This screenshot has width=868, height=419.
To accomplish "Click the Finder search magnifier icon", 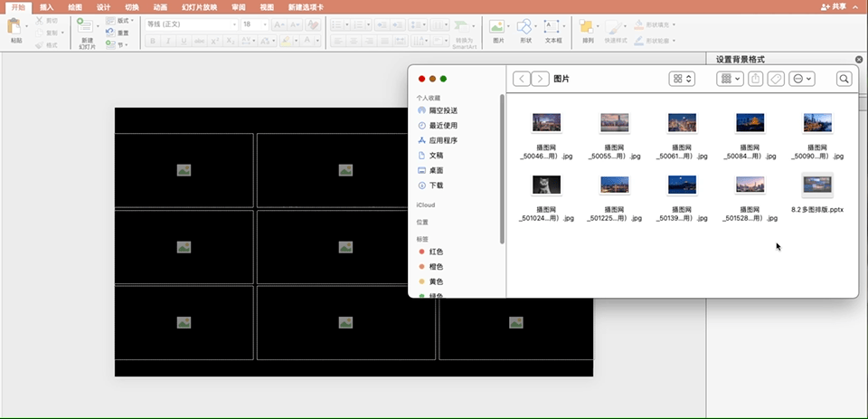I will (x=844, y=79).
